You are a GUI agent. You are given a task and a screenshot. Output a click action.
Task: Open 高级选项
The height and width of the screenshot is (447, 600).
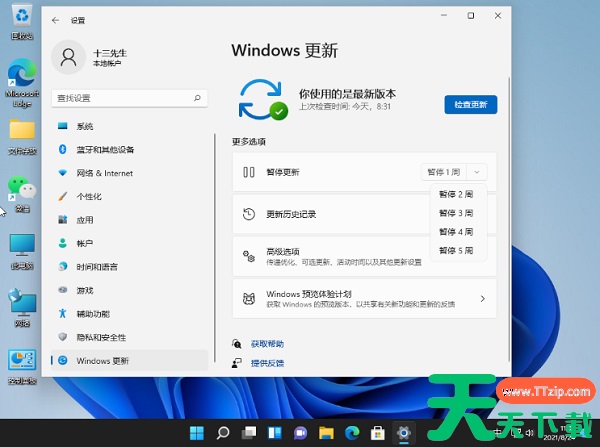(364, 256)
